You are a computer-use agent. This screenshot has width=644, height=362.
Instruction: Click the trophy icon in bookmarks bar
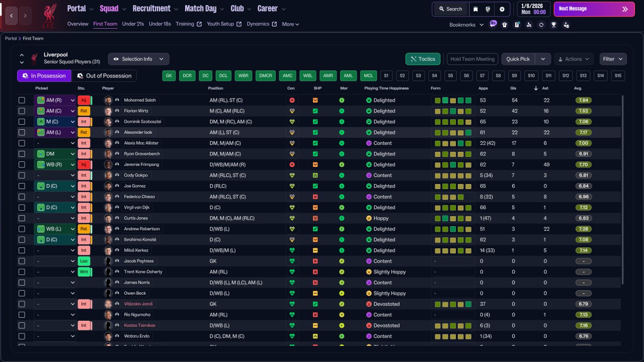pyautogui.click(x=553, y=25)
